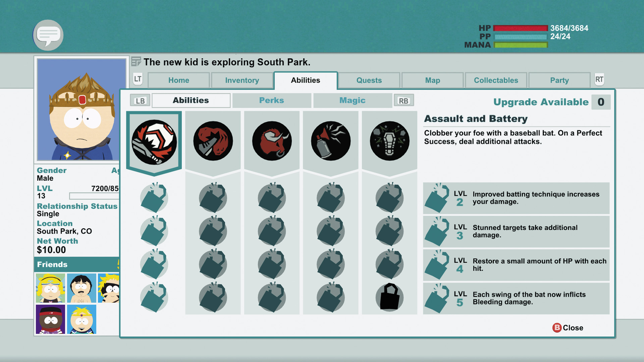644x362 pixels.
Task: Select LVL 5 Bleeding damage upgrade
Action: (516, 298)
